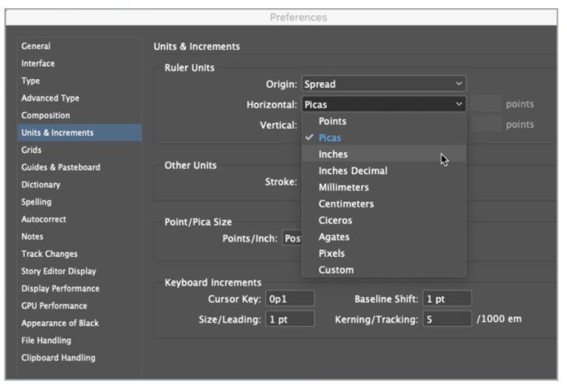Screen dimensions: 567x392
Task: Select Millimeters unit option
Action: point(346,188)
